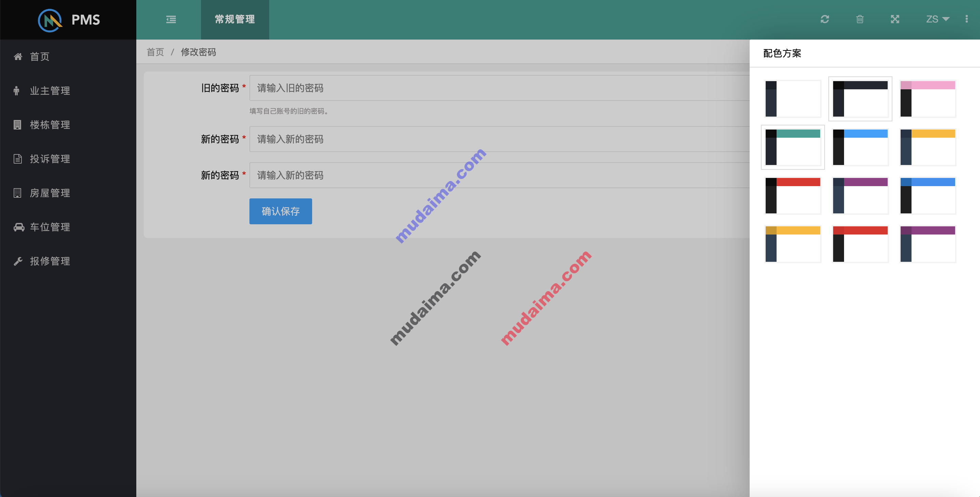Focus the first 新的密码 input field
This screenshot has width=980, height=497.
click(x=499, y=139)
